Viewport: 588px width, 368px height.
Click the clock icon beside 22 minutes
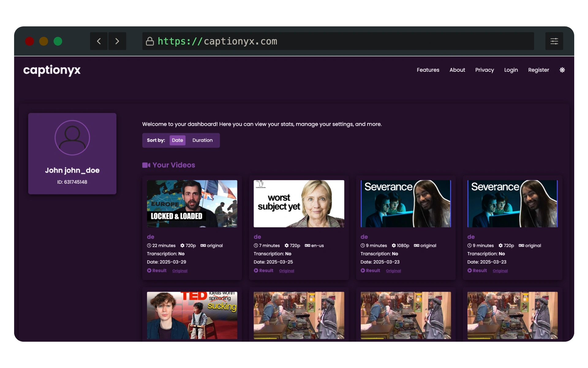[x=149, y=246]
